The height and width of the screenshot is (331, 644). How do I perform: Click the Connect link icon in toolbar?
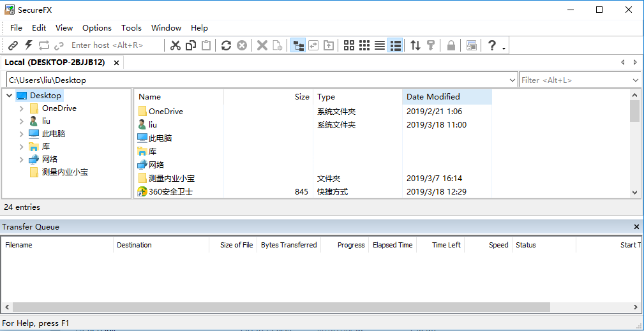(x=13, y=45)
